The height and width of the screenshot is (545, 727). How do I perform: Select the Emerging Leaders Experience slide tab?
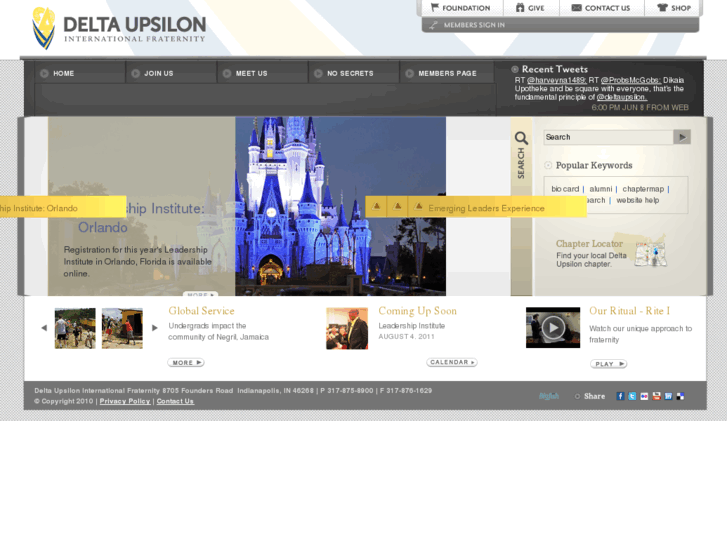click(x=486, y=209)
